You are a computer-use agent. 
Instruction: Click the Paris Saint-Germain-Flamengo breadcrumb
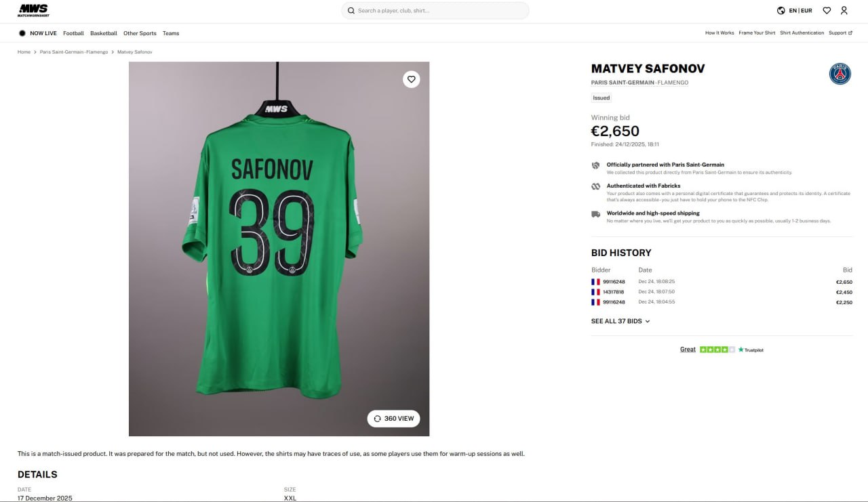coord(73,52)
